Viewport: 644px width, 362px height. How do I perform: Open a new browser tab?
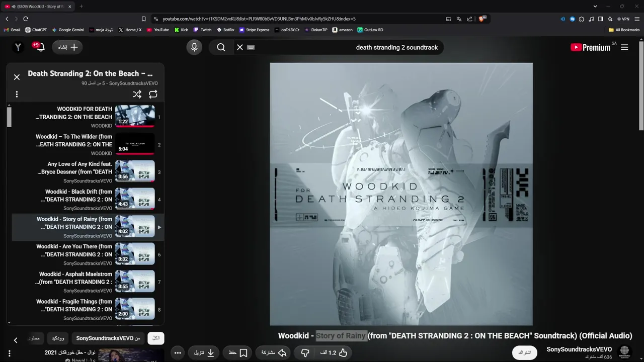tap(81, 7)
